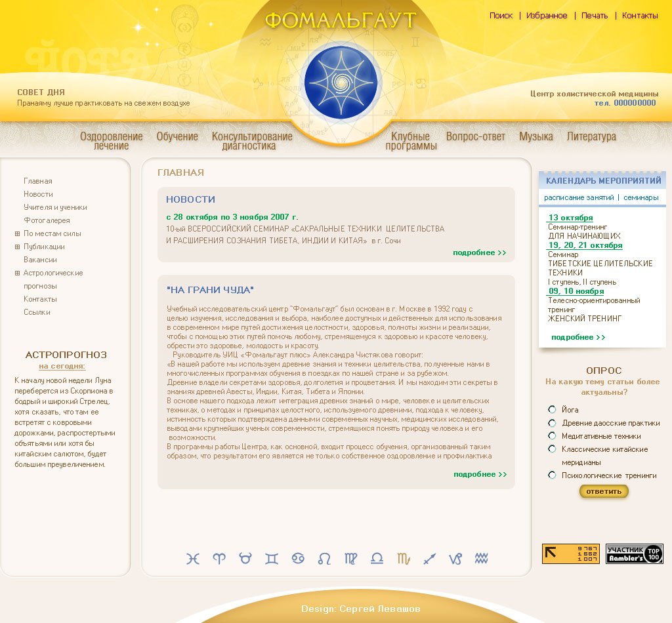Select the Йога poll option
Image resolution: width=672 pixels, height=623 pixels.
point(552,409)
